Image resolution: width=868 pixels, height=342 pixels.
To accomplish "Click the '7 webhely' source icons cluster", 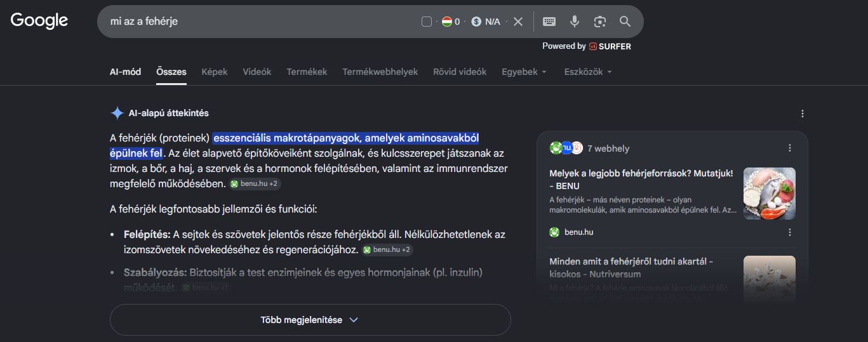I will coord(566,148).
